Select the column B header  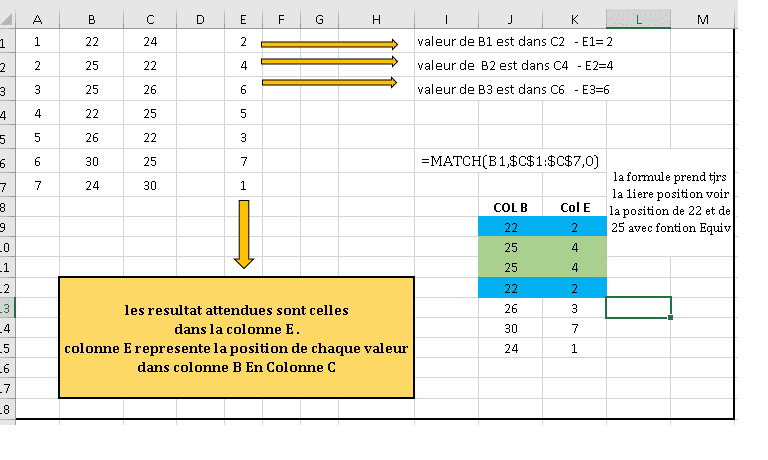click(92, 19)
